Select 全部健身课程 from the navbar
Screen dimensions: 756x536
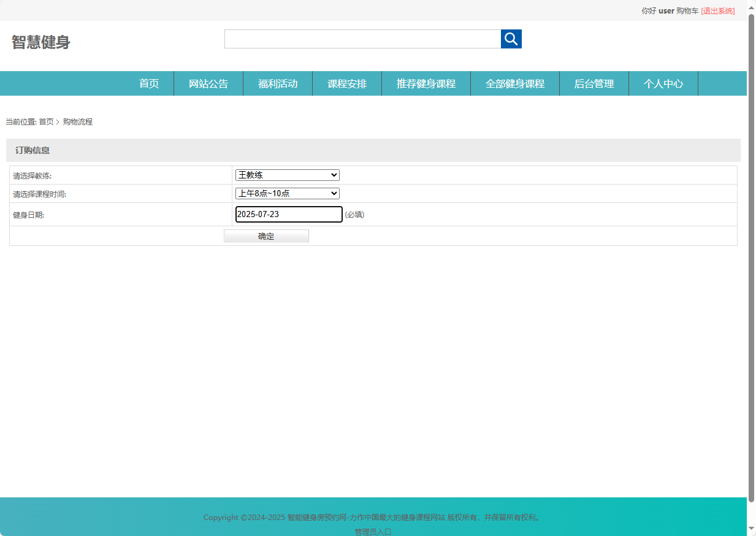tap(515, 84)
